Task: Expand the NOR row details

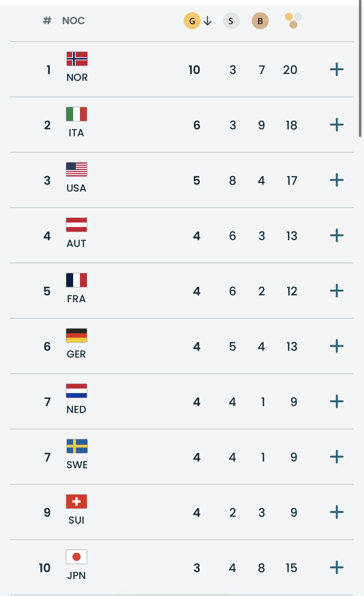Action: (x=336, y=69)
